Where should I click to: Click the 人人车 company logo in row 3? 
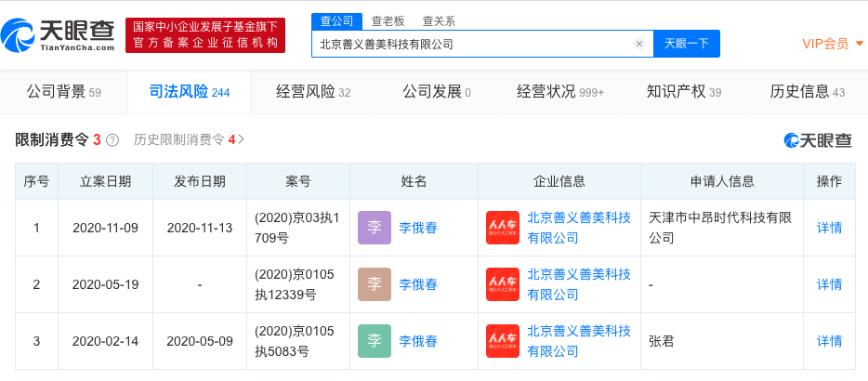point(503,341)
